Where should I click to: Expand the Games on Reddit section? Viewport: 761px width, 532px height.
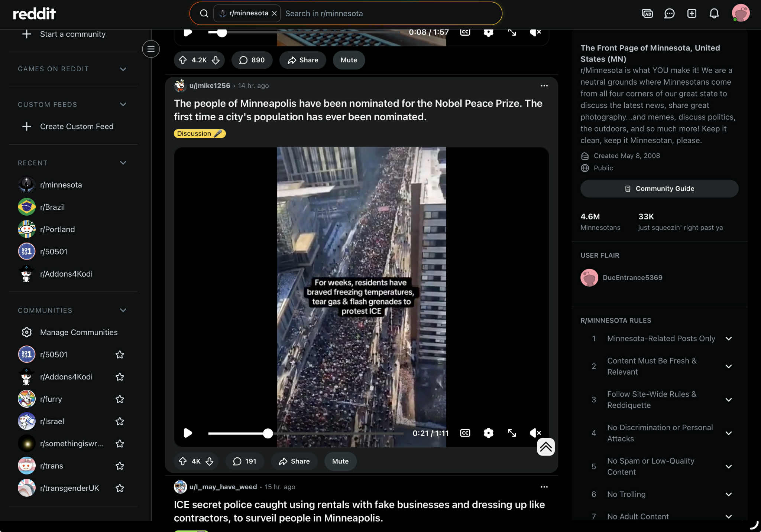123,69
